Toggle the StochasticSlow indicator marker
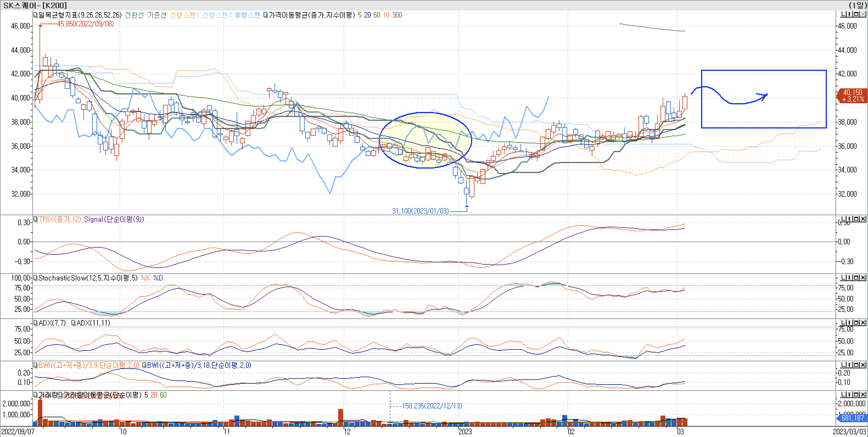The width and height of the screenshot is (868, 437). click(x=35, y=278)
